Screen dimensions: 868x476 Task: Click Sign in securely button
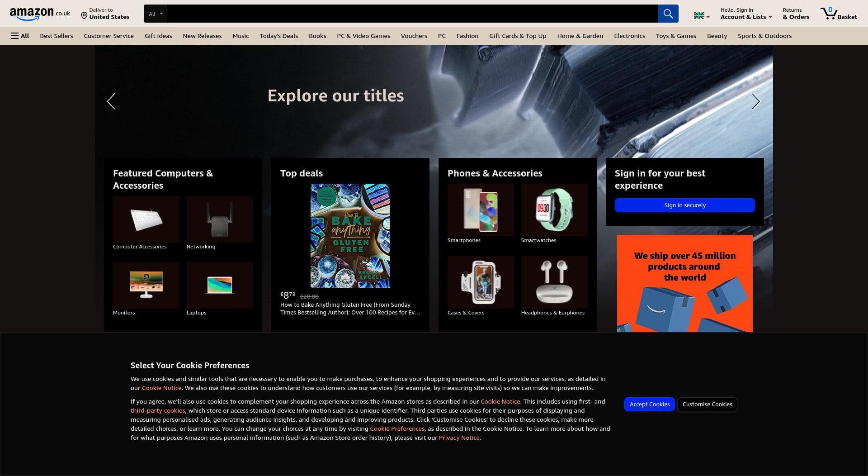click(684, 205)
